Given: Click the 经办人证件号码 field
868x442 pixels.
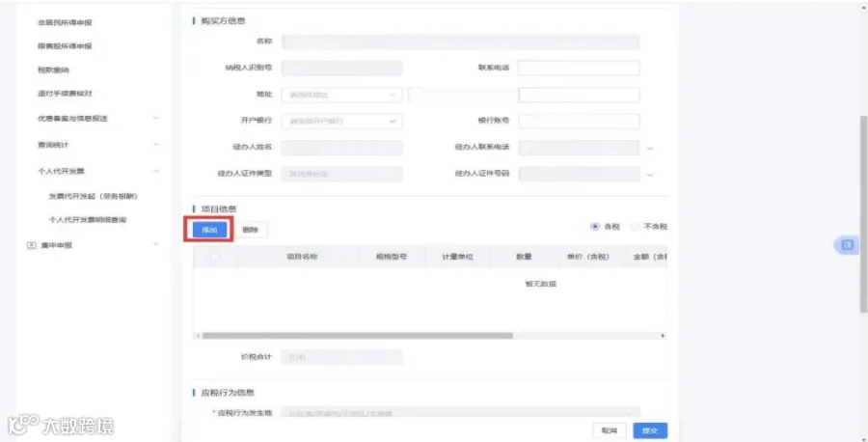Looking at the screenshot, I should pos(579,174).
